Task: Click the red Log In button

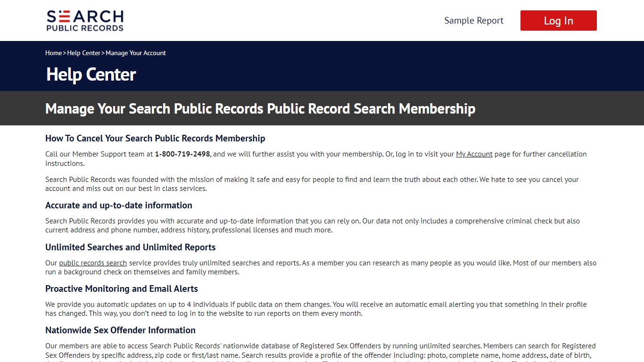Action: pos(558,21)
